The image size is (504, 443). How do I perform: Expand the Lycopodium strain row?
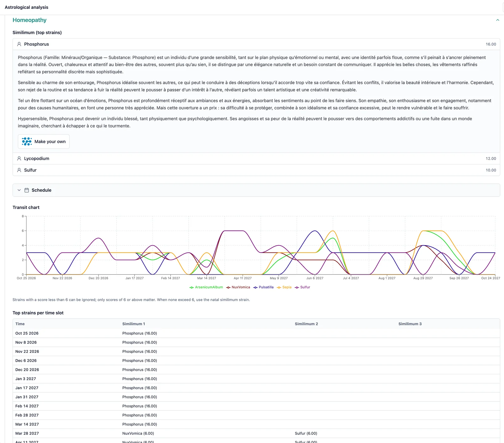[256, 158]
